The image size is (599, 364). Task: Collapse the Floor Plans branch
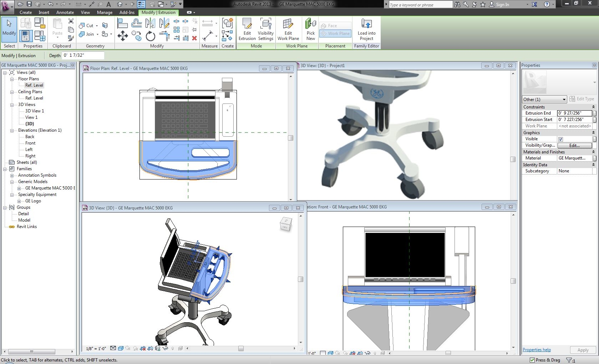(x=13, y=79)
